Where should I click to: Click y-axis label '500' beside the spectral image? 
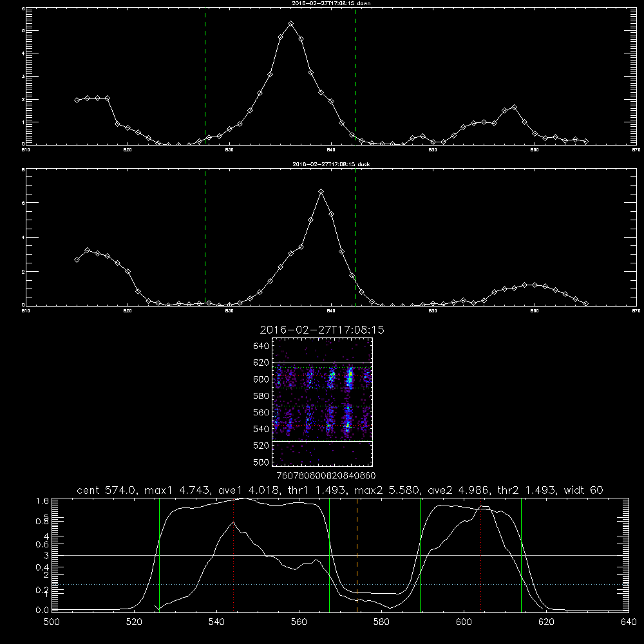click(x=261, y=462)
